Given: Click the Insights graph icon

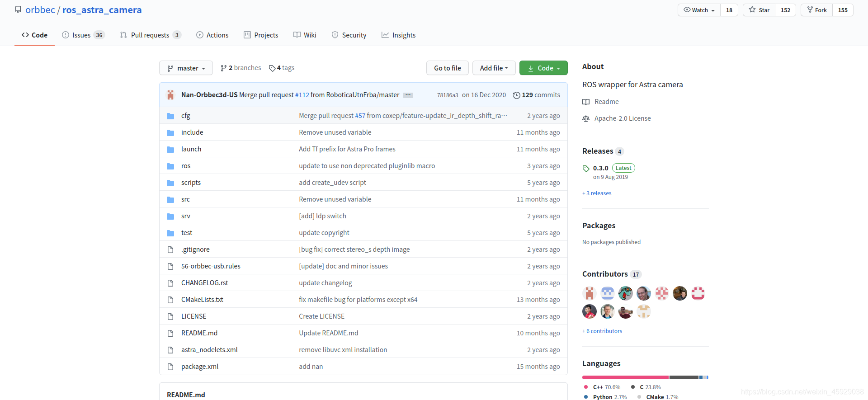Looking at the screenshot, I should pos(385,35).
